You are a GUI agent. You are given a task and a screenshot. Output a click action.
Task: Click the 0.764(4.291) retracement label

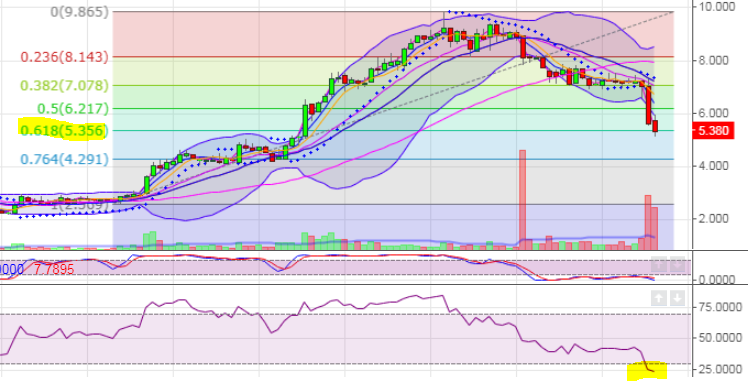64,159
